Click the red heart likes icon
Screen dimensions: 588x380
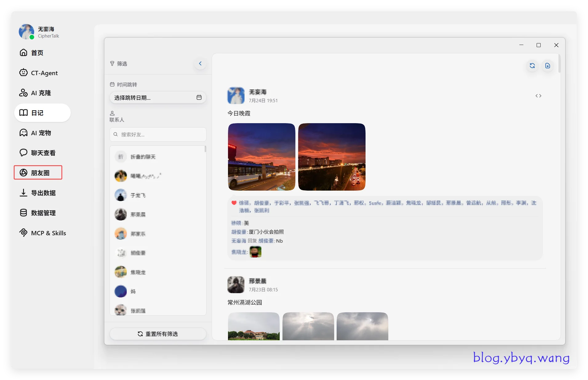[234, 203]
